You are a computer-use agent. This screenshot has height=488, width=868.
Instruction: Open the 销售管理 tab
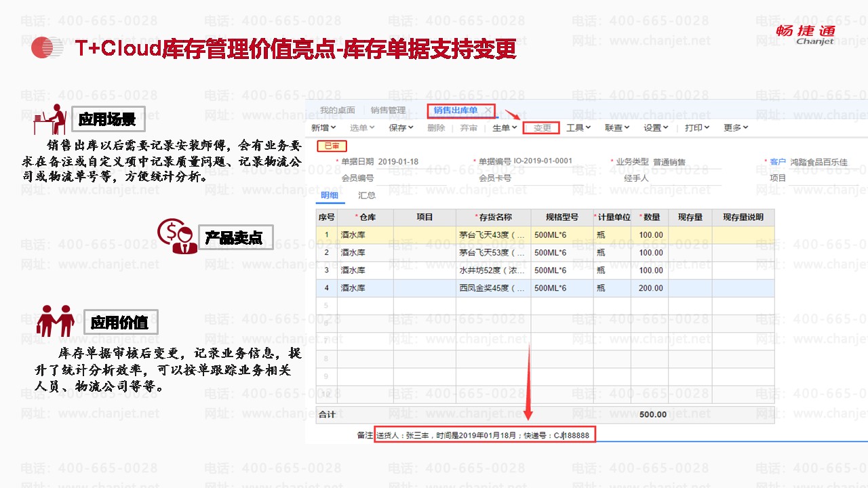click(388, 110)
